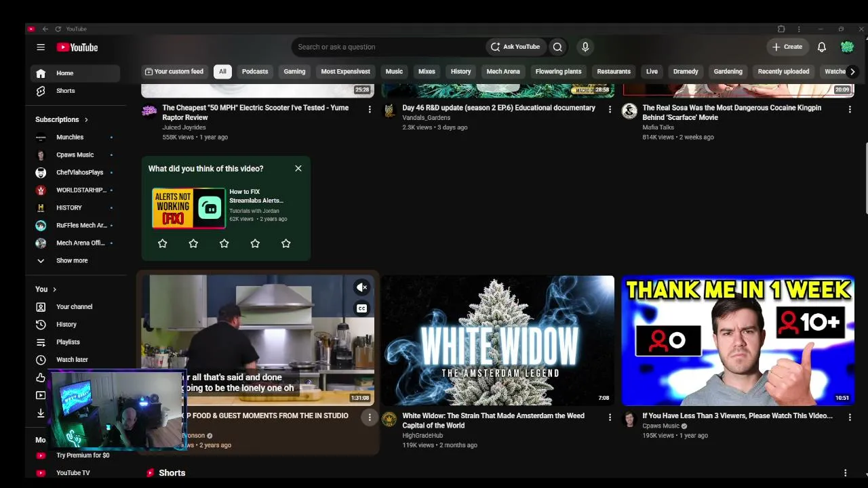The image size is (868, 488).
Task: Rate the Streamlabs video five stars
Action: 286,243
